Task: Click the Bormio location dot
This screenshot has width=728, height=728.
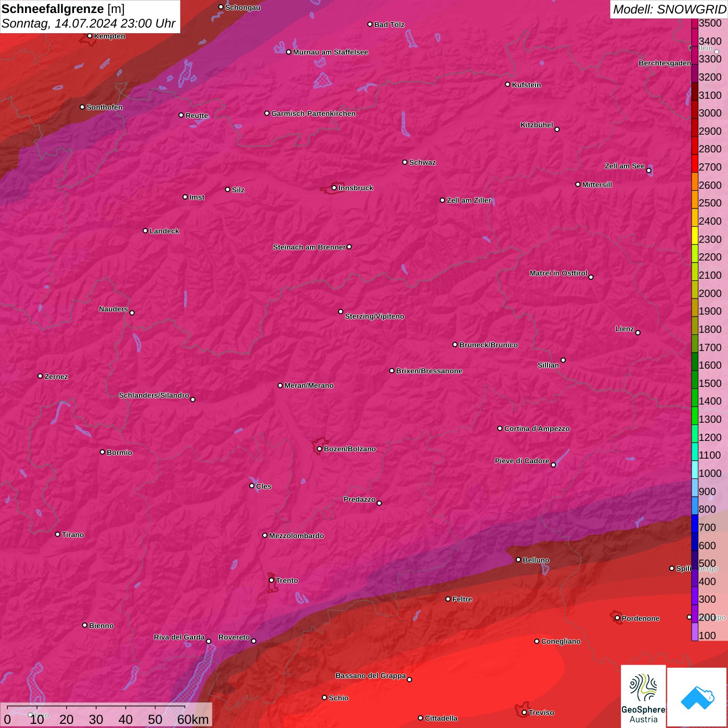Action: click(102, 452)
